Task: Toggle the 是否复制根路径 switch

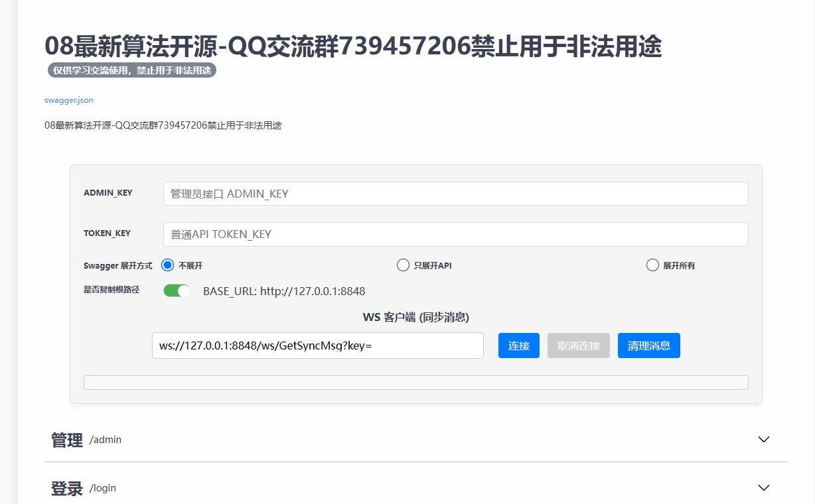Action: pyautogui.click(x=177, y=290)
